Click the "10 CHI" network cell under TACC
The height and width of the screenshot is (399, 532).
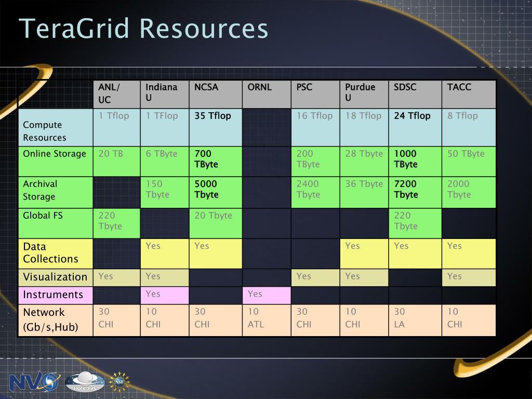coord(469,320)
